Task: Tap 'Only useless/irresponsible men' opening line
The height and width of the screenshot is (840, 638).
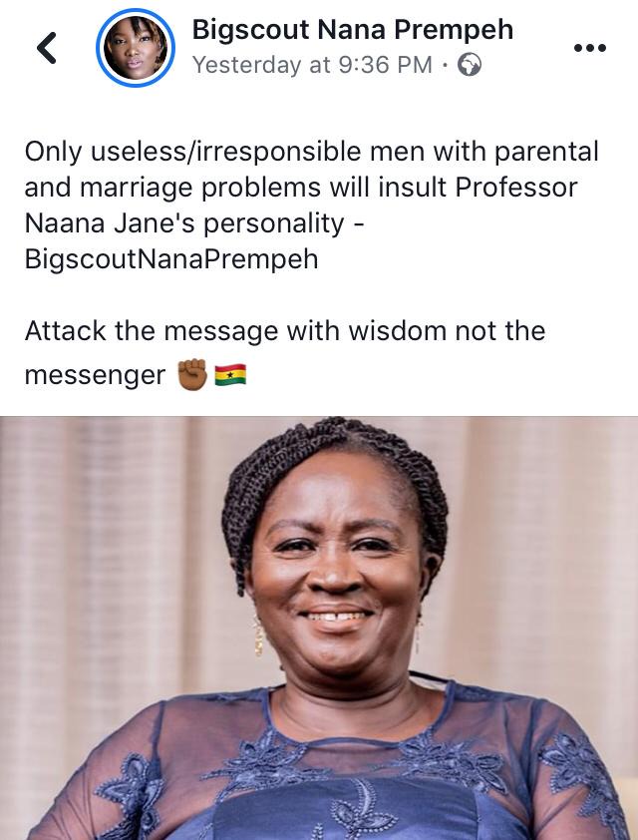Action: pyautogui.click(x=225, y=152)
